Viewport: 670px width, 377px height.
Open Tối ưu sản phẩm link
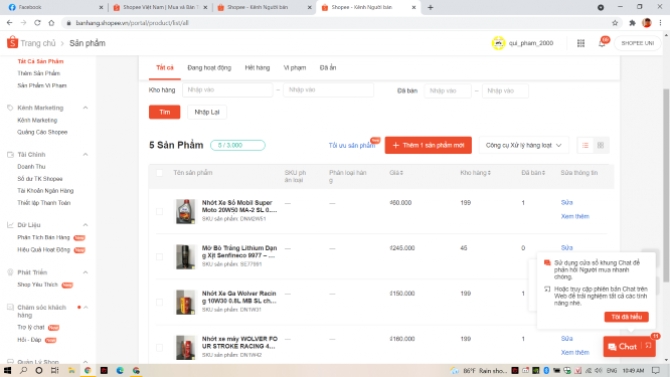click(x=352, y=145)
